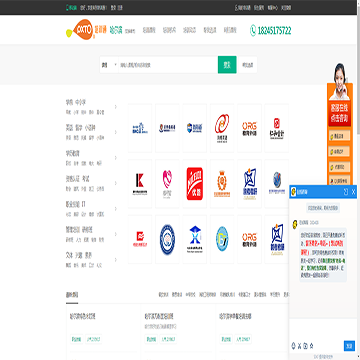Expand the 职业技能 IT category arrow

[x=116, y=209]
